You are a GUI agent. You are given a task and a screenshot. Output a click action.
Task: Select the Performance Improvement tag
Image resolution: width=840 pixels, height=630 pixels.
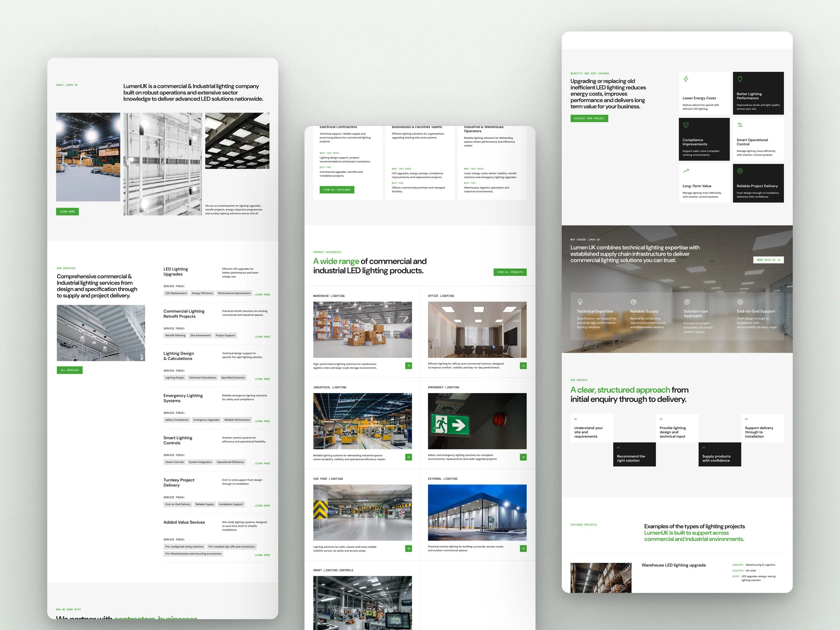click(x=234, y=293)
